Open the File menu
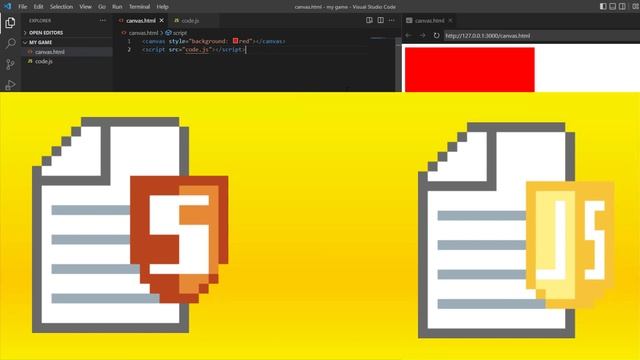This screenshot has height=360, width=640. click(x=23, y=7)
